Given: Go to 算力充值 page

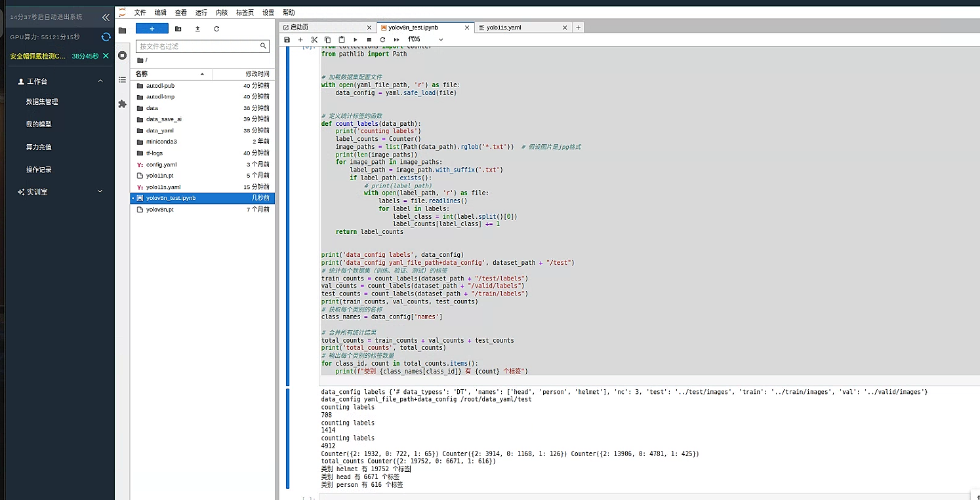Looking at the screenshot, I should pyautogui.click(x=39, y=147).
